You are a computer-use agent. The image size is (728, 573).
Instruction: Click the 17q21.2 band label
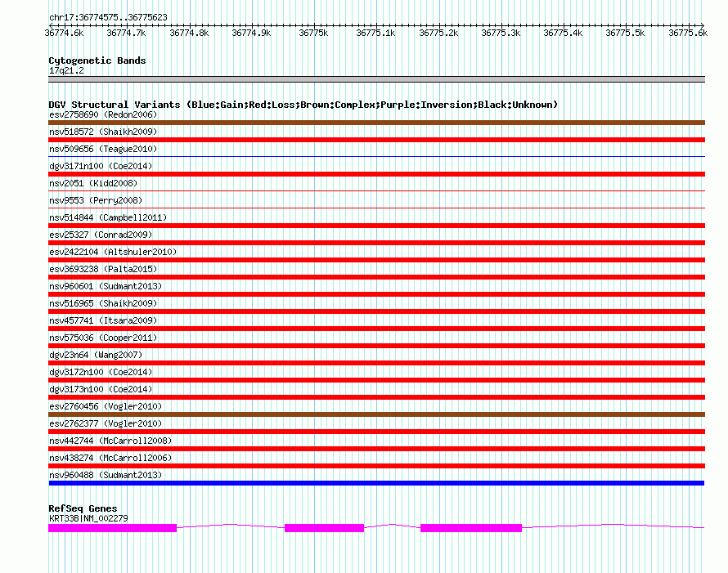tap(66, 70)
